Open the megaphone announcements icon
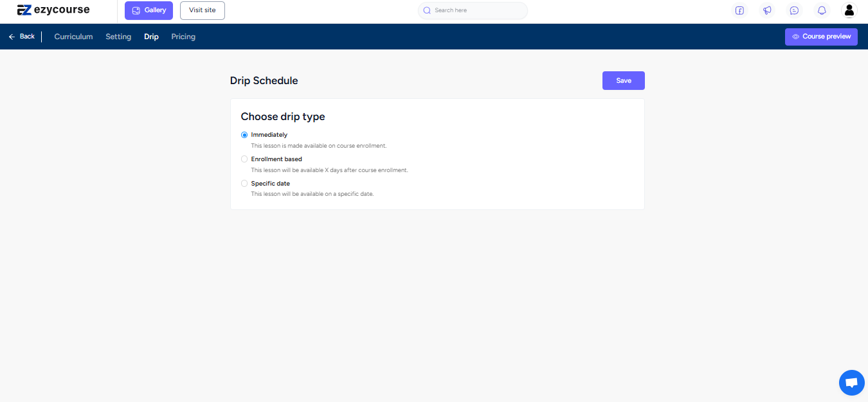 tap(767, 10)
